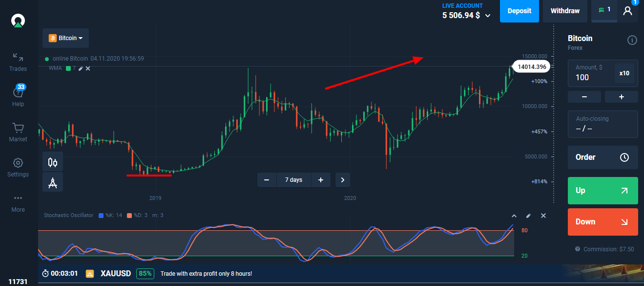Screen dimensions: 644x286
Task: Edit the WMA indicator with pencil icon
Action: pos(81,68)
